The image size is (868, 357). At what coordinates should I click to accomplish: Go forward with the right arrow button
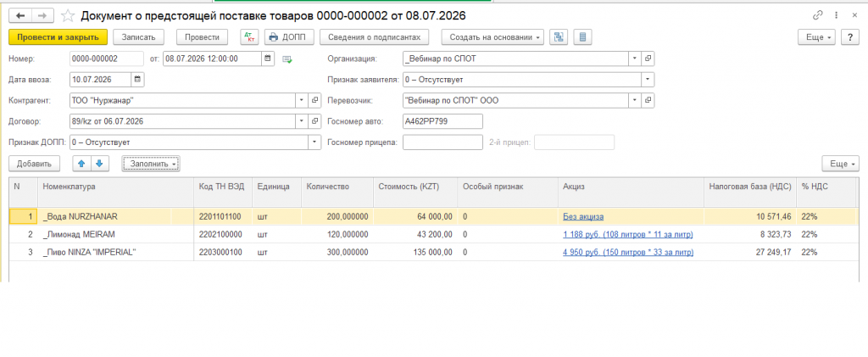point(42,15)
